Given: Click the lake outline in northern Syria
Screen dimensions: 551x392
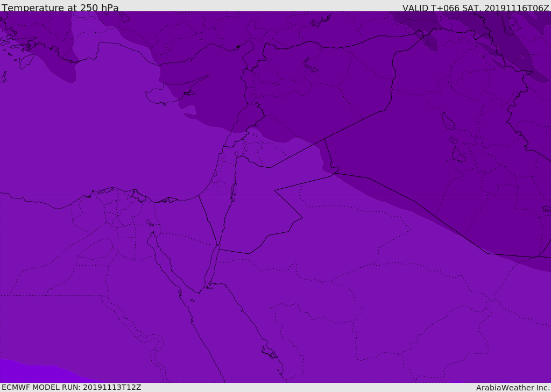Looking at the screenshot, I should (310, 66).
